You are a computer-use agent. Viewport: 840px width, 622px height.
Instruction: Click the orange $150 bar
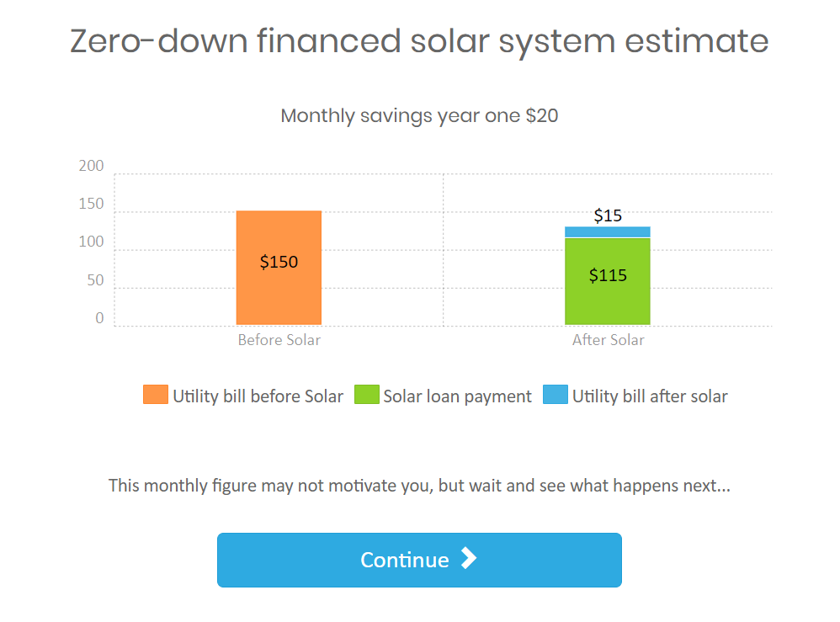click(279, 268)
